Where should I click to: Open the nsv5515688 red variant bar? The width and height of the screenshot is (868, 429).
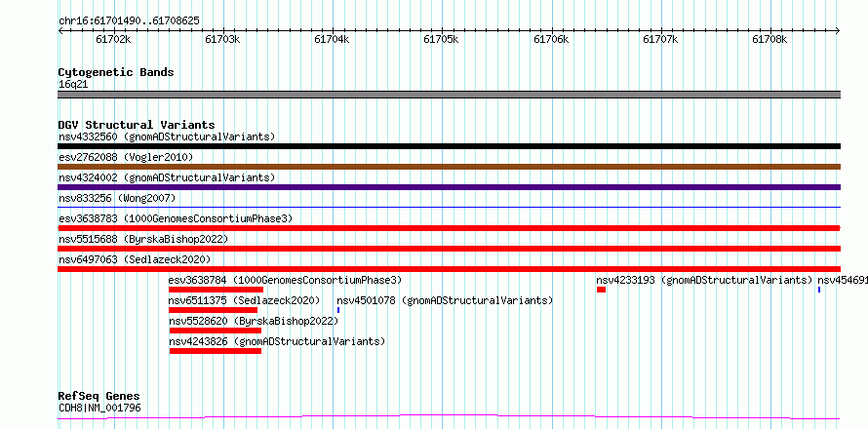(x=449, y=249)
